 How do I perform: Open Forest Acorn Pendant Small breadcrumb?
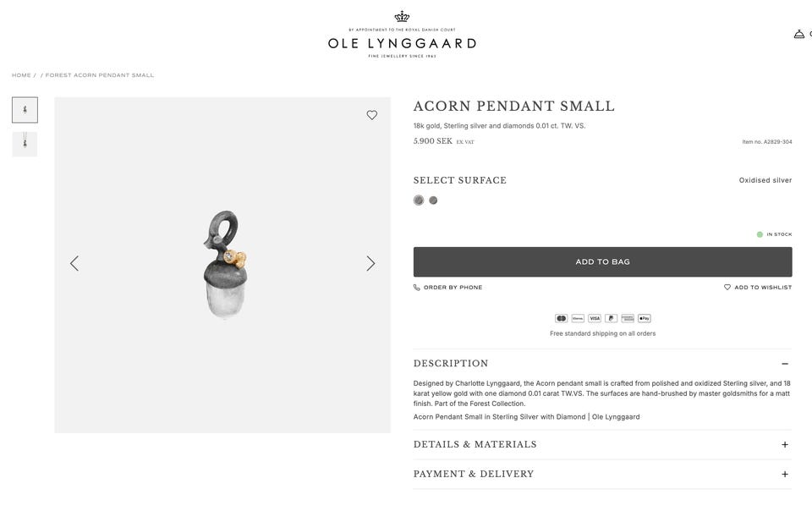click(100, 75)
